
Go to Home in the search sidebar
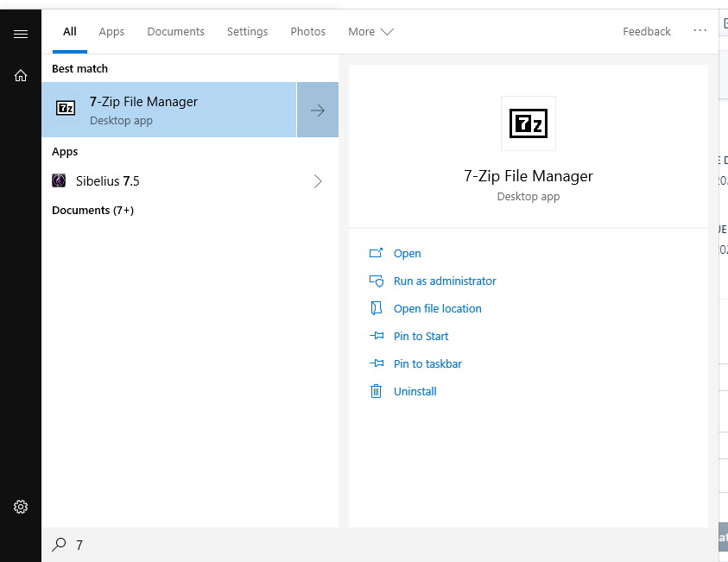coord(21,75)
